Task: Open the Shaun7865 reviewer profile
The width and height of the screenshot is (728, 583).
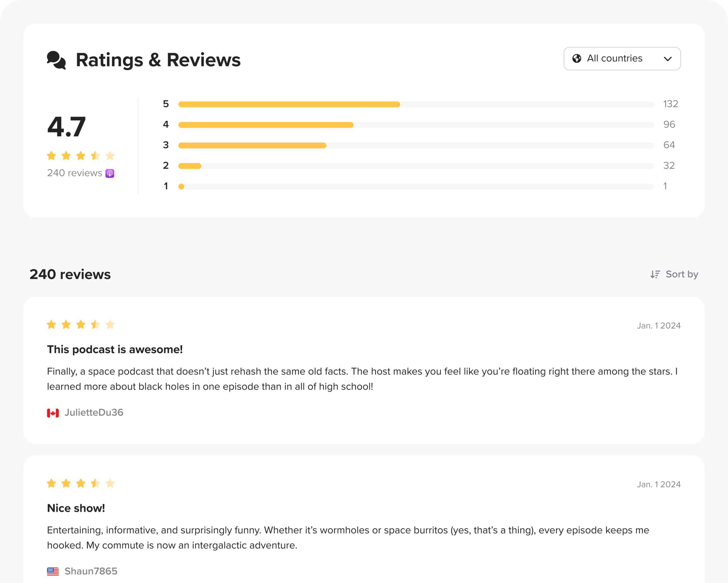Action: 91,571
